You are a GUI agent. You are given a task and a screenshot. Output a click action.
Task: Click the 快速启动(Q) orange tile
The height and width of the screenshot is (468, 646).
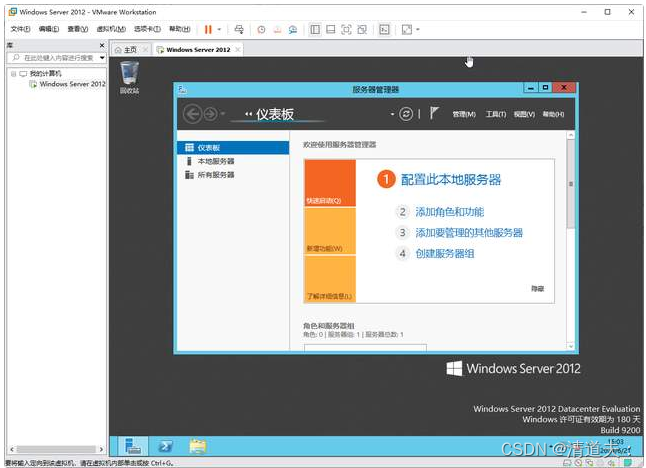pos(330,183)
